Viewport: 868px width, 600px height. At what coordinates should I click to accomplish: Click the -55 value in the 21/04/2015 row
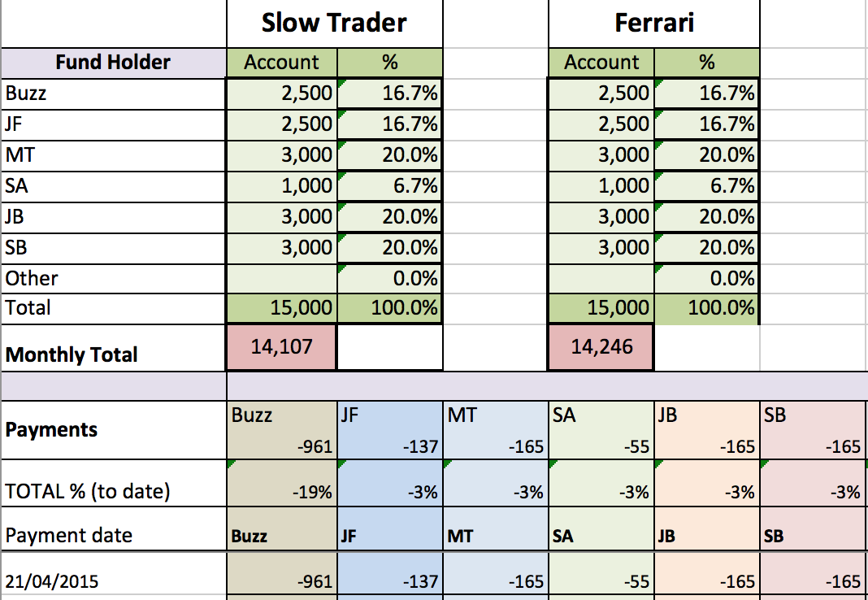click(x=601, y=580)
